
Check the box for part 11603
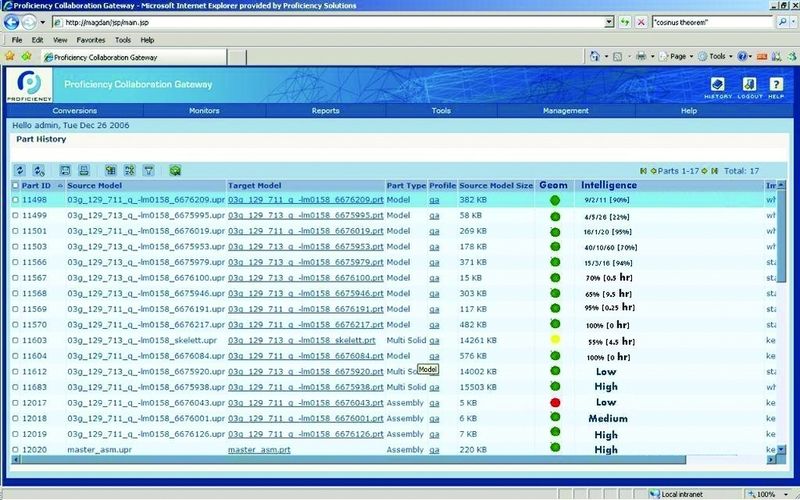tap(15, 340)
